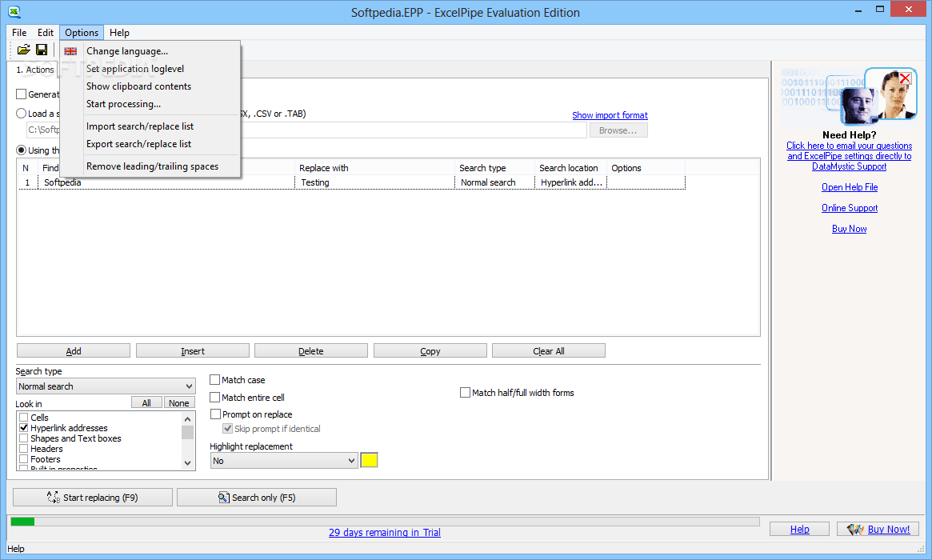Viewport: 932px width, 560px height.
Task: Check the Footers option in Look in
Action: (24, 459)
